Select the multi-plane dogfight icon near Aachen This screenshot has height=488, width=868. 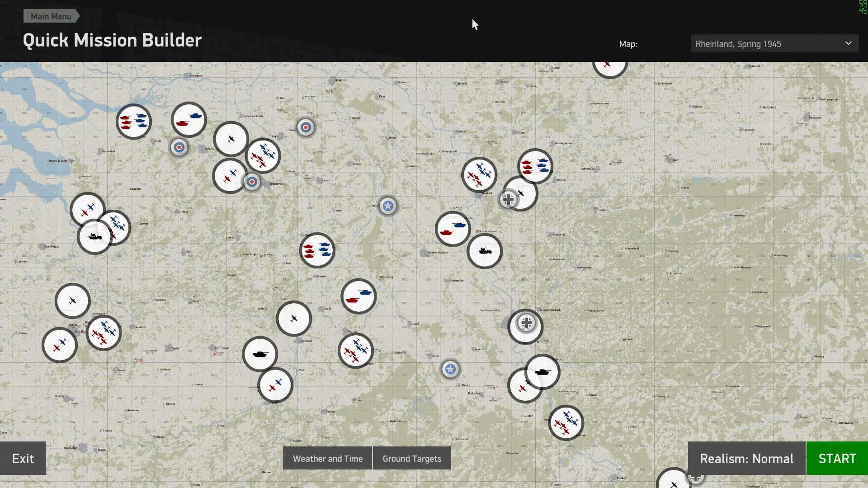(356, 351)
